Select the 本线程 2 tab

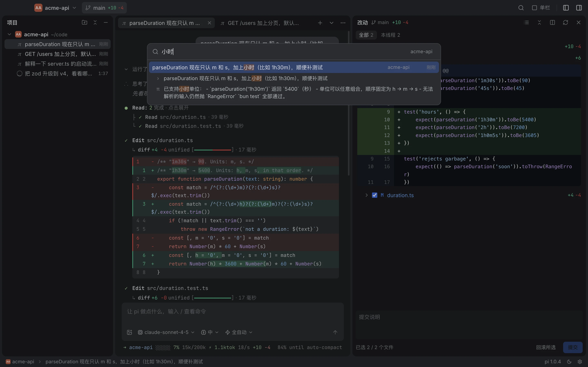click(390, 35)
